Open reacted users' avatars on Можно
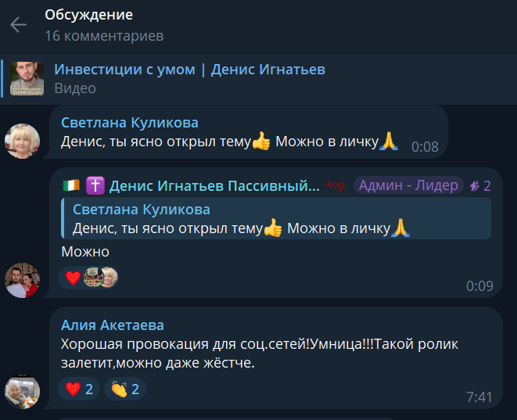 tap(101, 277)
